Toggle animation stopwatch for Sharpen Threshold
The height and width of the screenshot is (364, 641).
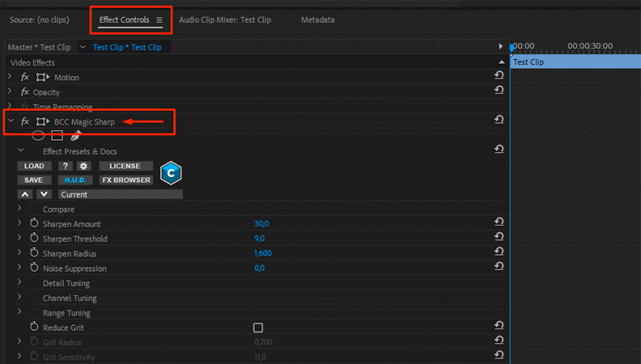[x=34, y=239]
